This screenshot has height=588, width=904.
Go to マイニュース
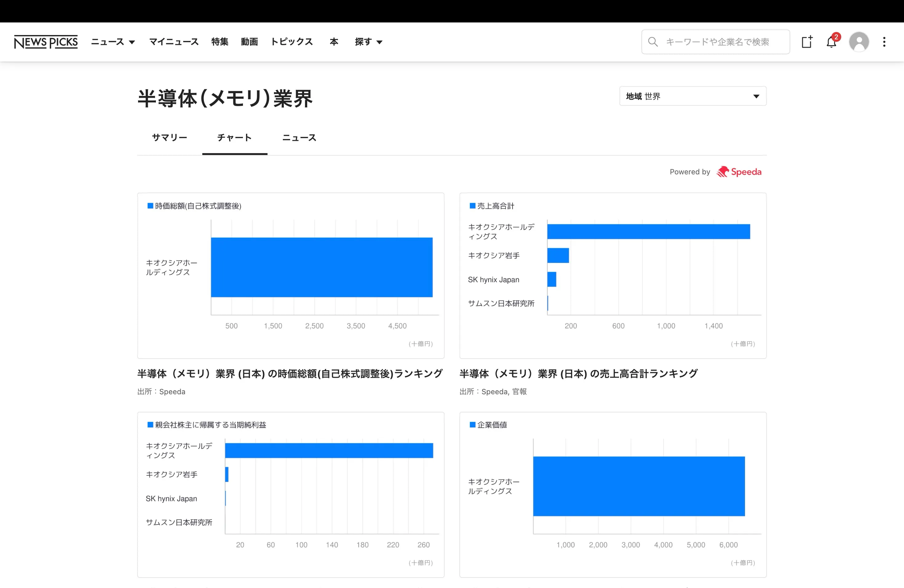click(174, 42)
